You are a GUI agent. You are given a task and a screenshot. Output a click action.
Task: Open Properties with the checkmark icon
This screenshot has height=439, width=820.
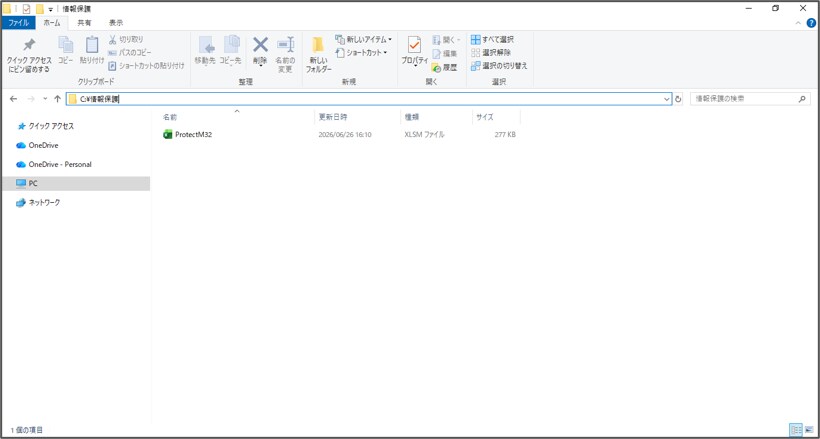pyautogui.click(x=415, y=45)
